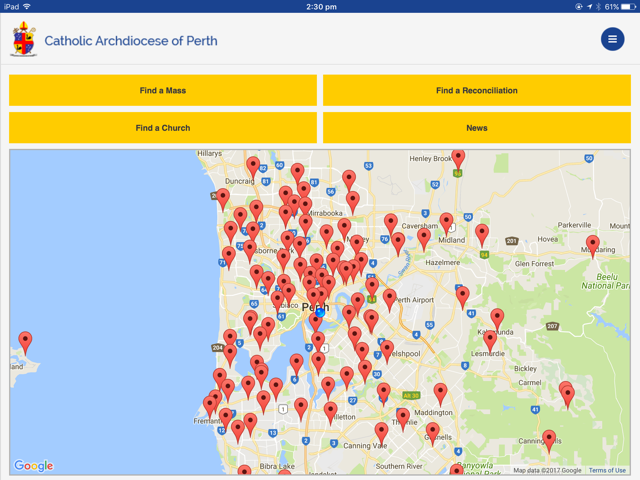Select the church pin at Maddington
Image resolution: width=640 pixels, height=480 pixels.
click(440, 393)
